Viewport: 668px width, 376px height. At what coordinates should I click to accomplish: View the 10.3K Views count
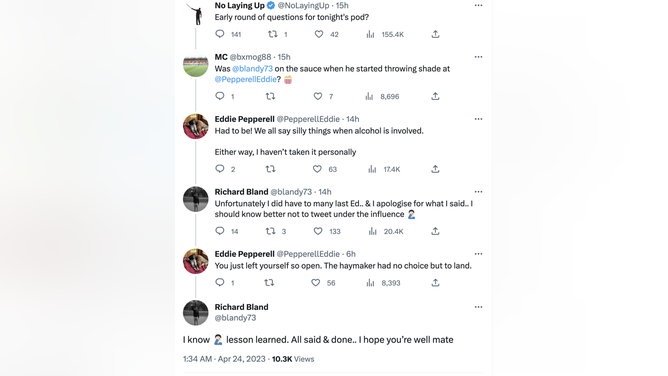tap(293, 359)
